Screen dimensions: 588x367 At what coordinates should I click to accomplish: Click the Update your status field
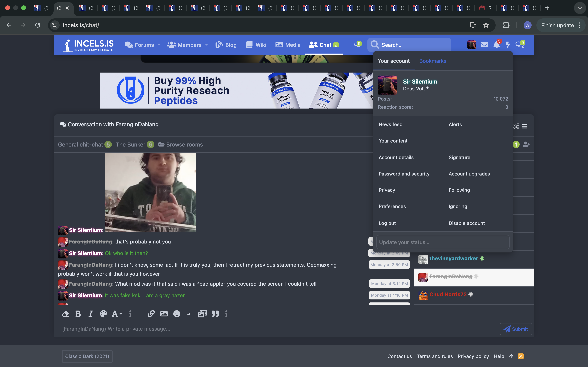click(x=443, y=242)
